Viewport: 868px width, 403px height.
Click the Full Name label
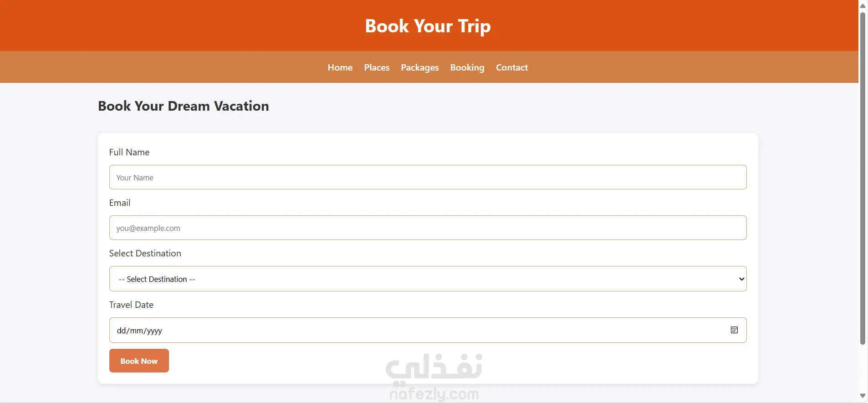point(129,152)
